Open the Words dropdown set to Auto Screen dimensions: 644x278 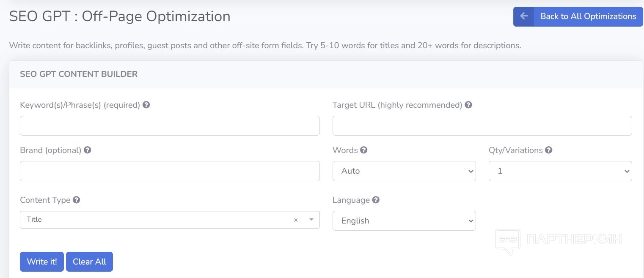point(404,171)
